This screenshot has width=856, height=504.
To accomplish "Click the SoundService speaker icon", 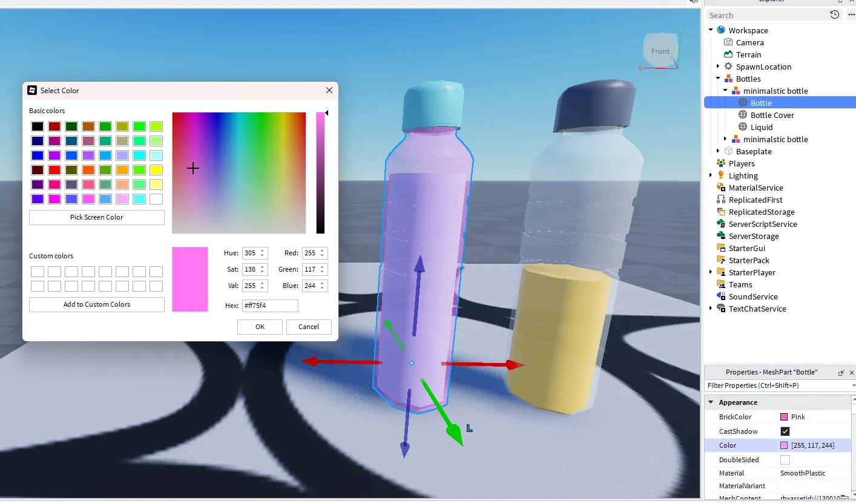I will (720, 296).
